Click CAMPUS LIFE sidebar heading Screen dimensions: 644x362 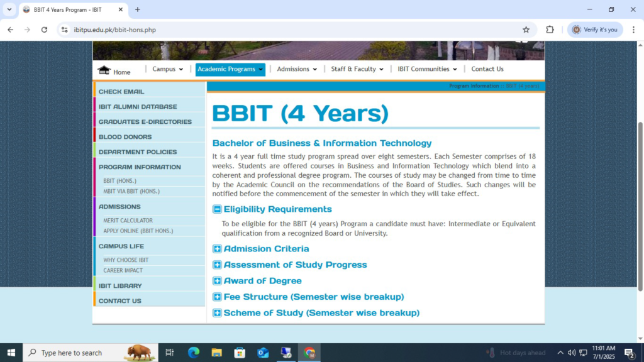coord(121,246)
